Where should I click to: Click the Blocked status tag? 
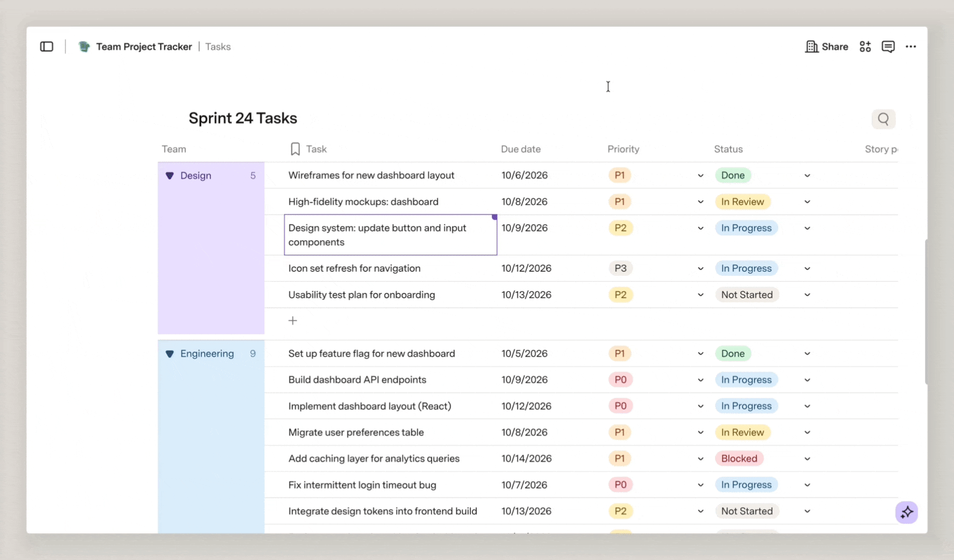click(x=739, y=458)
